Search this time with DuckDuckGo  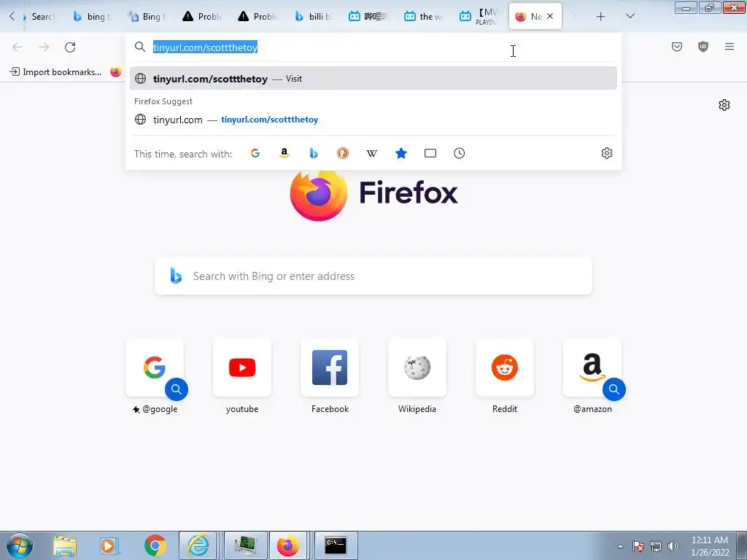(343, 153)
